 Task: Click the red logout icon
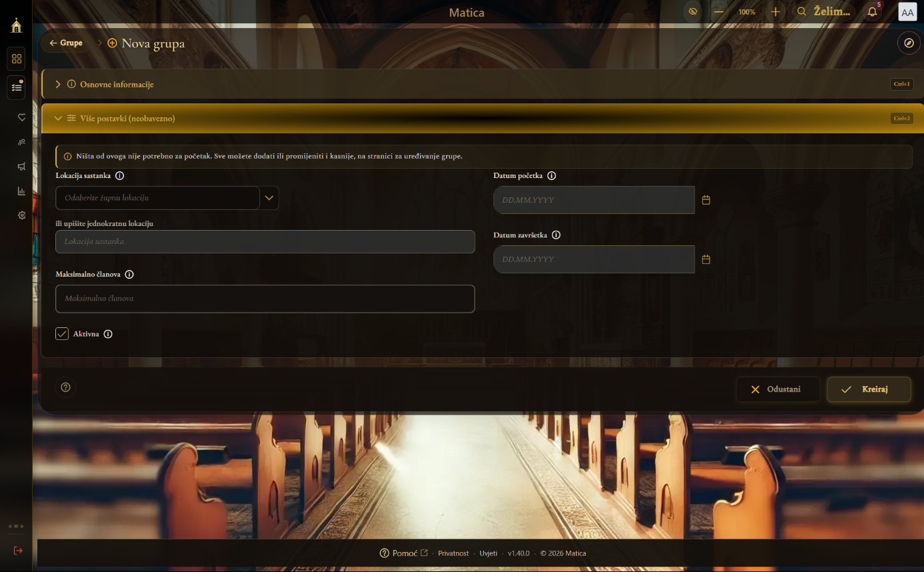18,550
